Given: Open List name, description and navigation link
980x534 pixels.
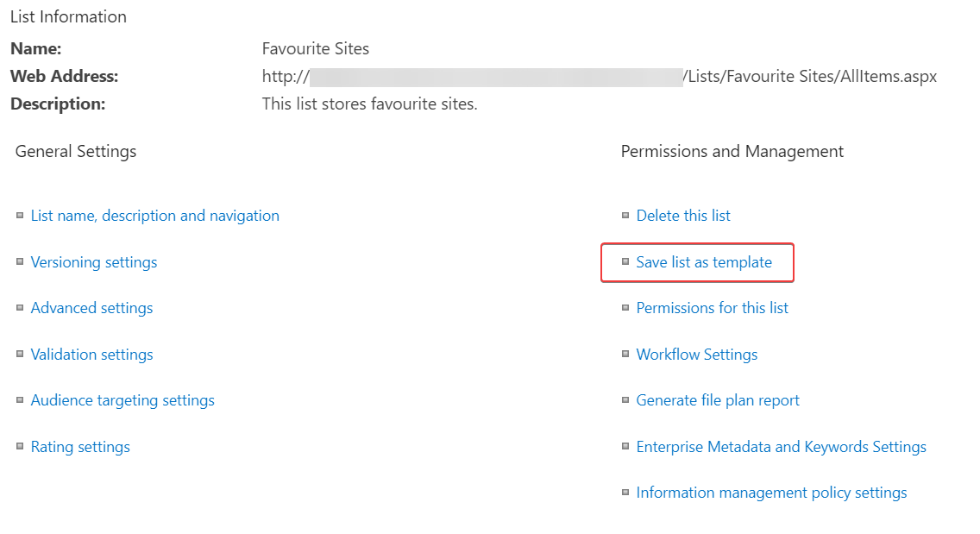Looking at the screenshot, I should [x=155, y=216].
